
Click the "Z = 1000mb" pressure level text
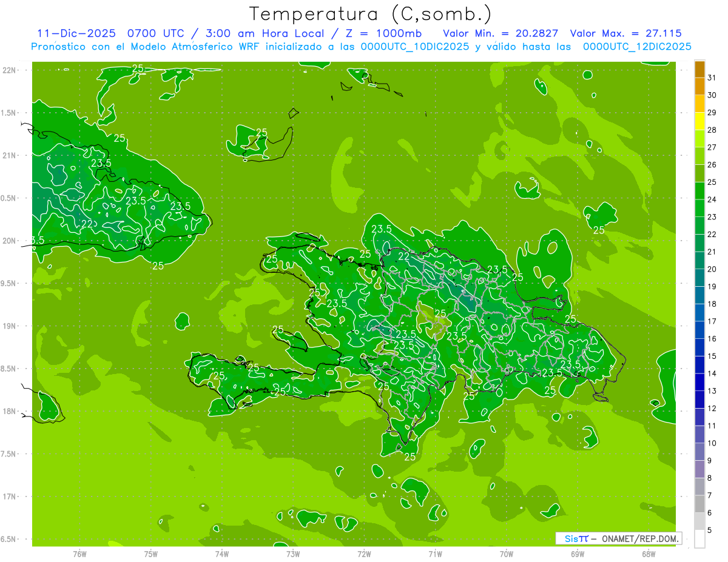point(383,33)
